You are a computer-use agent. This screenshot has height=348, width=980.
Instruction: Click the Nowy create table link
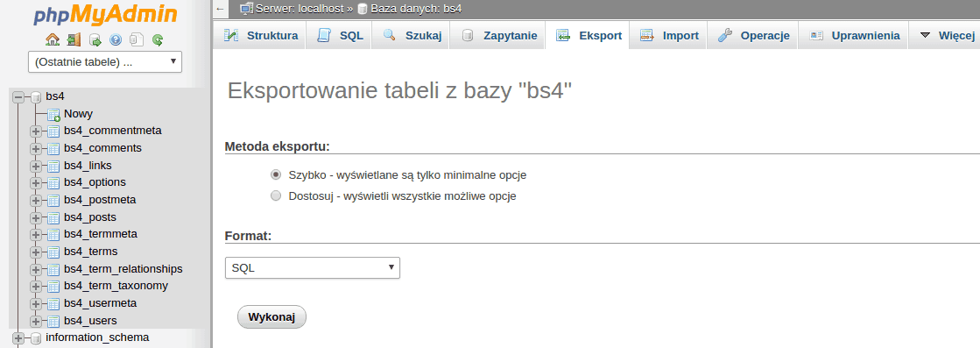coord(78,113)
